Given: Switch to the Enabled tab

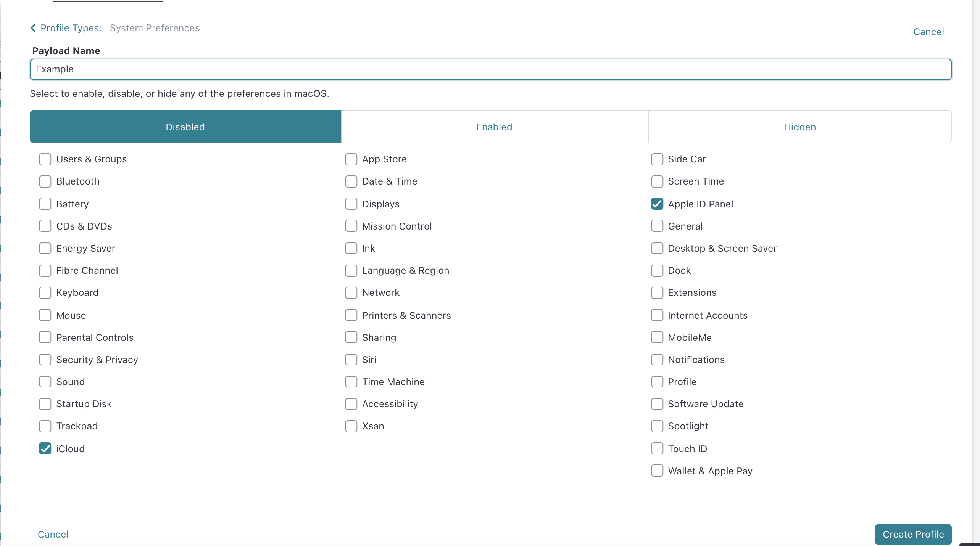Looking at the screenshot, I should pos(494,127).
